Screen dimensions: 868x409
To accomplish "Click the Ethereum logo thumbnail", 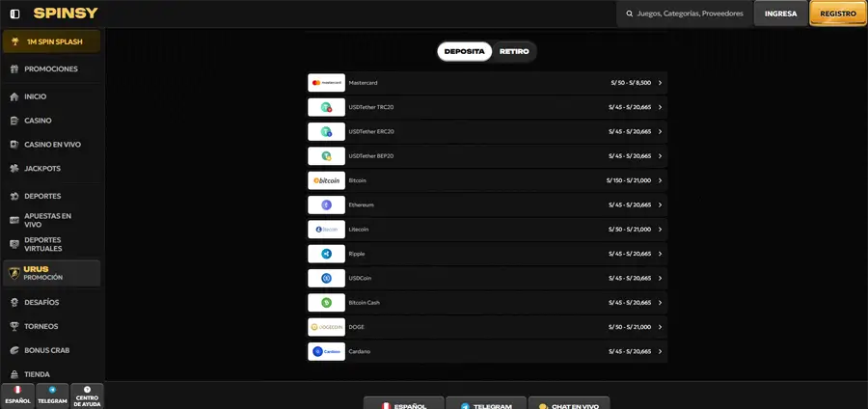I will 327,204.
